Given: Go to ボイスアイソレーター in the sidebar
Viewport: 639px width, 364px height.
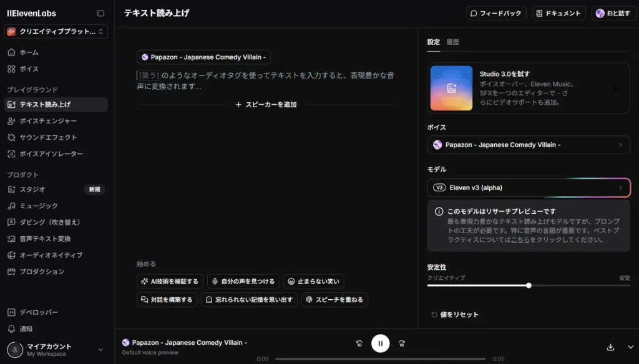Looking at the screenshot, I should point(51,154).
